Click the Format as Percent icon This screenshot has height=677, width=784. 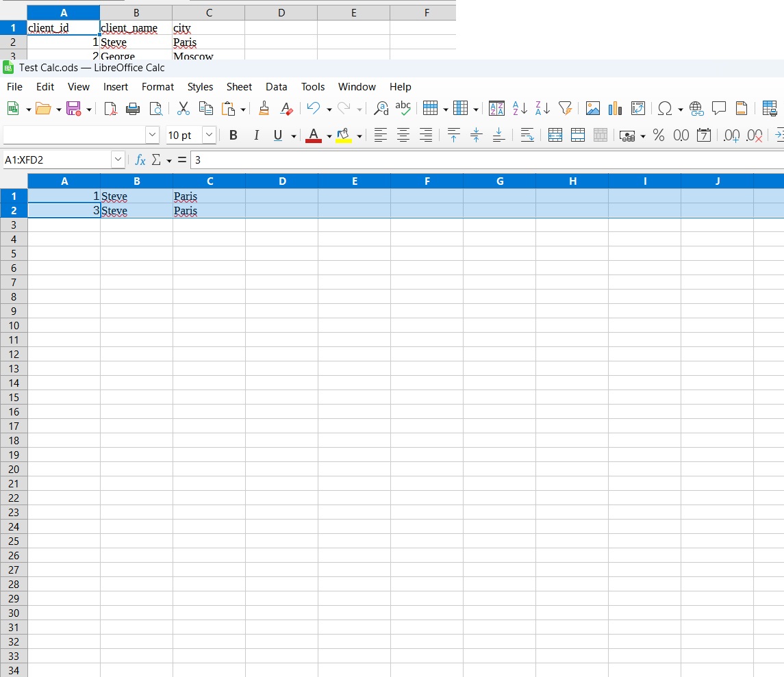click(x=659, y=136)
